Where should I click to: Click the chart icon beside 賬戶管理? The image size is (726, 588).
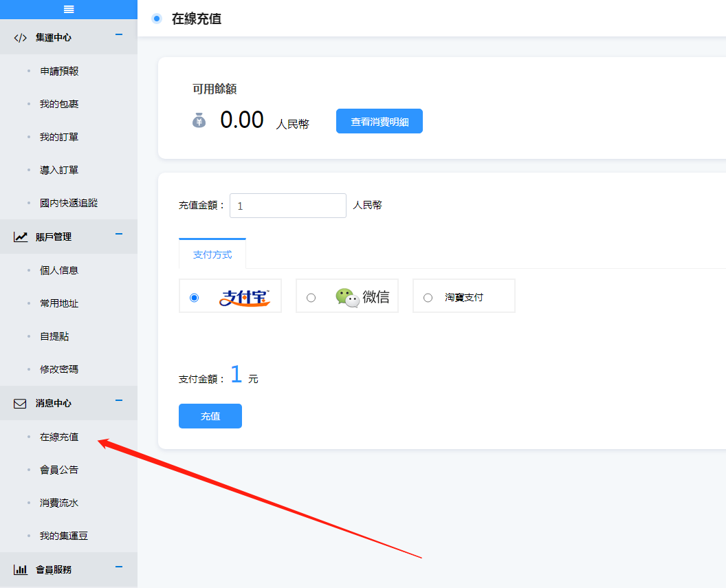click(x=21, y=237)
